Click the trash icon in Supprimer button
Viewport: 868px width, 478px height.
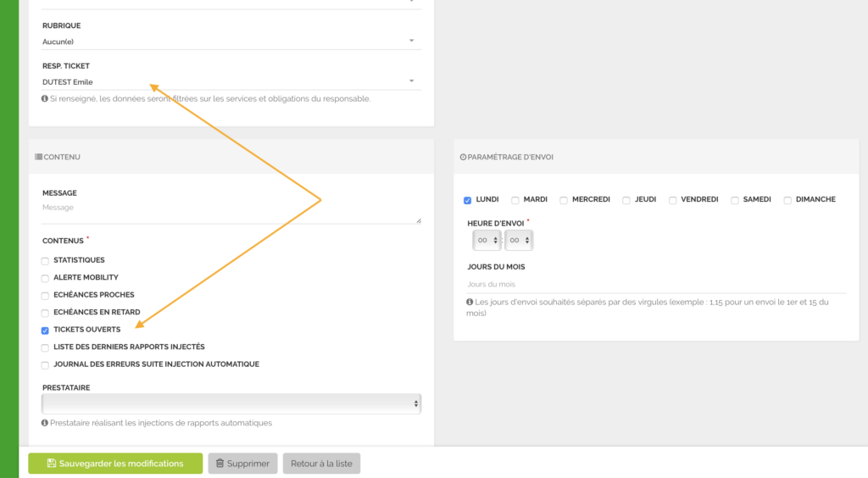[220, 464]
